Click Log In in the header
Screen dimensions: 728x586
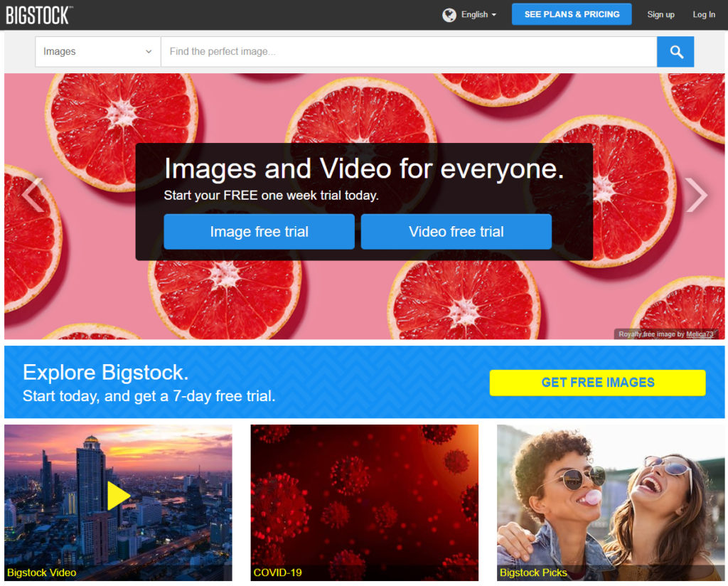[x=703, y=14]
